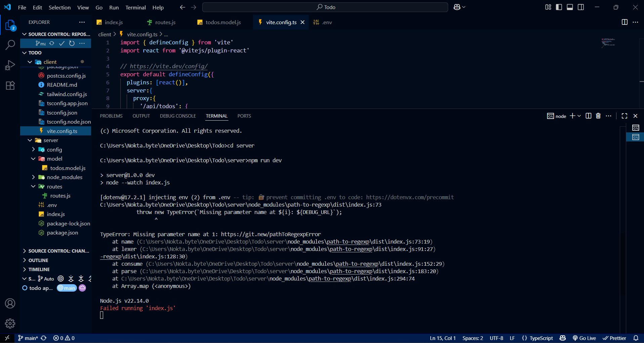Open the new terminal profile dropdown arrow

pyautogui.click(x=579, y=116)
